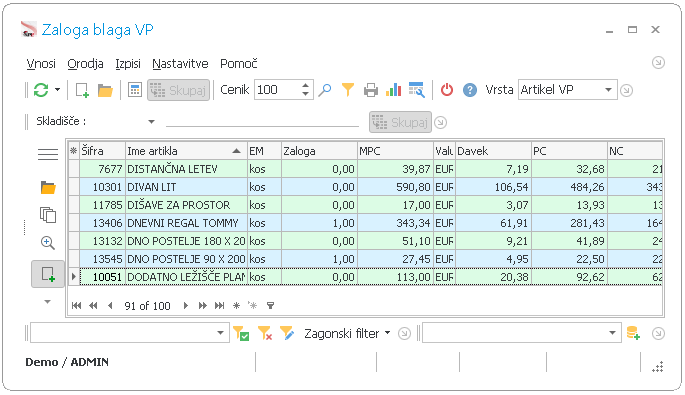Viewport: 685px width, 395px height.
Task: Open the calculator icon
Action: click(x=135, y=90)
